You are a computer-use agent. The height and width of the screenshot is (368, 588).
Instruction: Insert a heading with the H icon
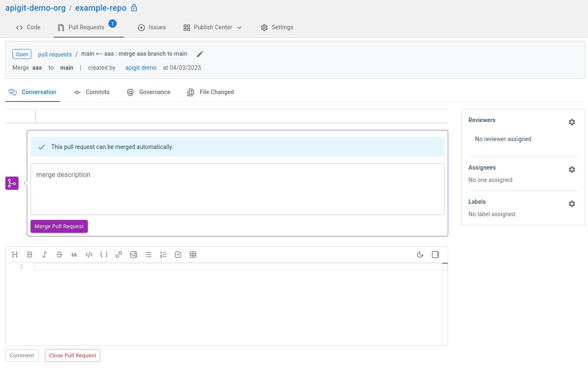(15, 255)
